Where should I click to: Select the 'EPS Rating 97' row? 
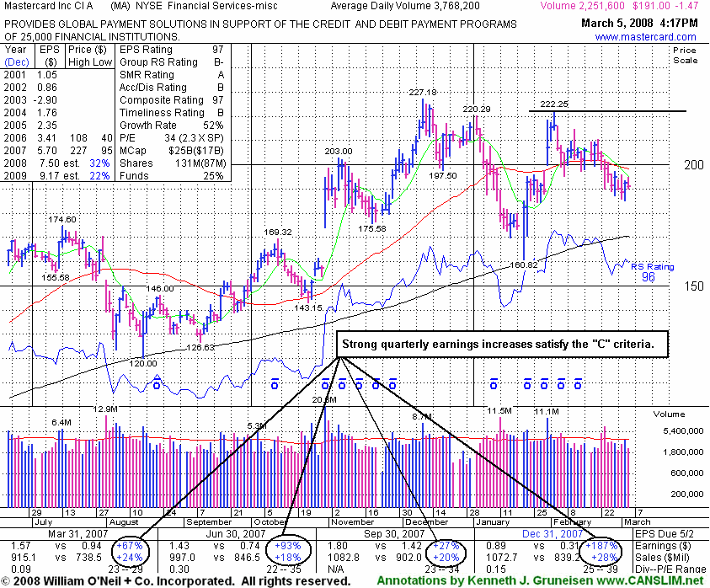[x=172, y=50]
